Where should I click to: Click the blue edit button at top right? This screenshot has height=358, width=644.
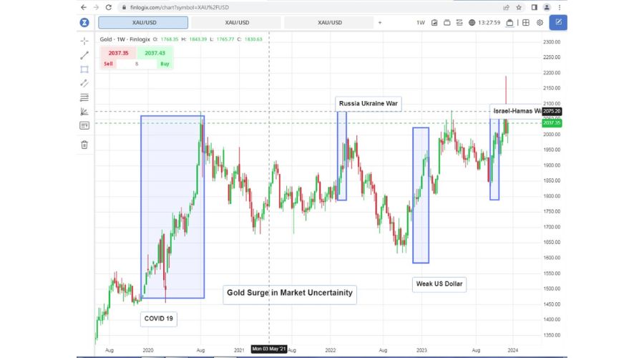click(558, 22)
